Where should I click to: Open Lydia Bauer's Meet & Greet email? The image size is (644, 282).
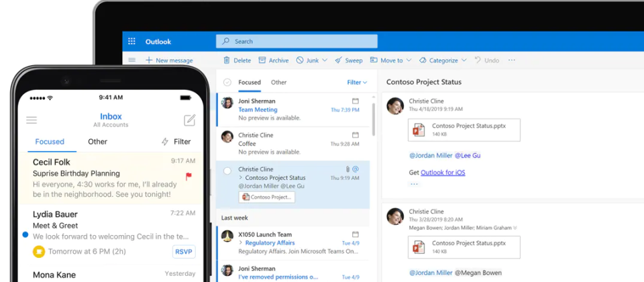click(111, 233)
